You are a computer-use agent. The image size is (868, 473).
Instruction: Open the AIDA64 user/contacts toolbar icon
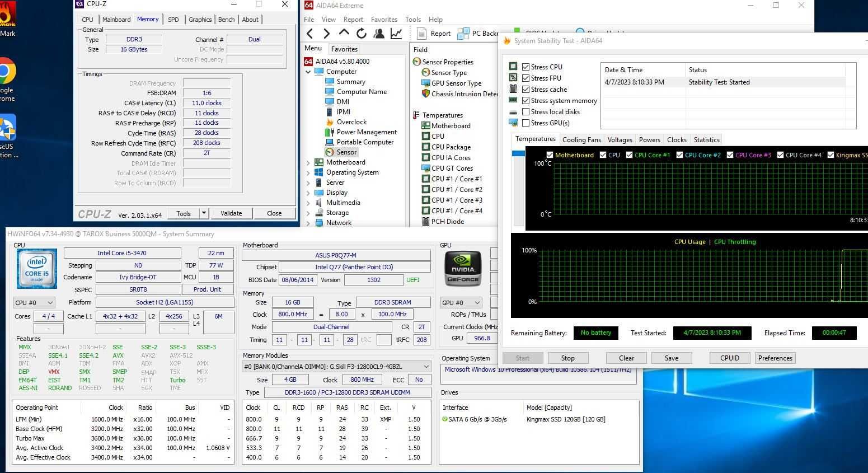[x=379, y=34]
